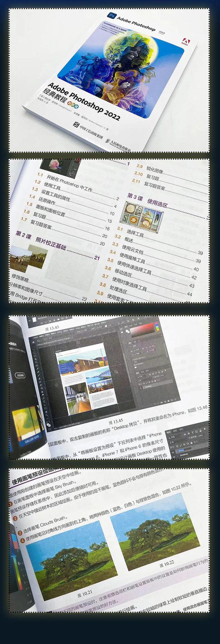Select the highlighted iPhone layer name in figure 13.46
Image resolution: width=220 pixels, height=644 pixels.
(181, 450)
